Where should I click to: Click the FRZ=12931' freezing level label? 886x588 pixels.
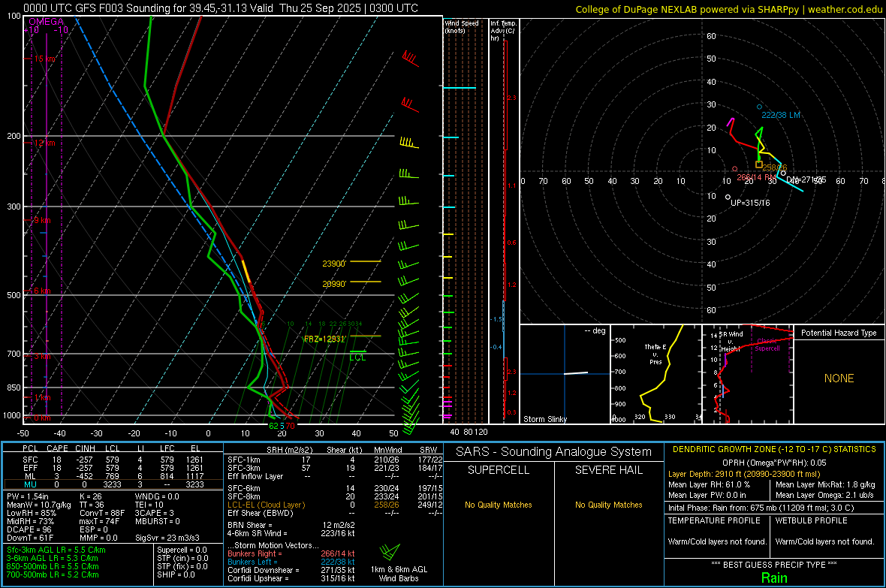click(x=324, y=339)
